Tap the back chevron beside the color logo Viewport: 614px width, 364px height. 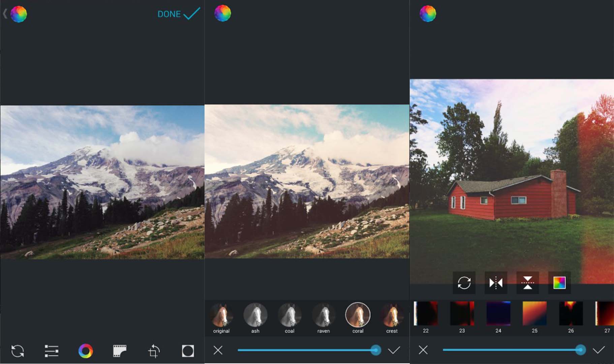pos(5,14)
